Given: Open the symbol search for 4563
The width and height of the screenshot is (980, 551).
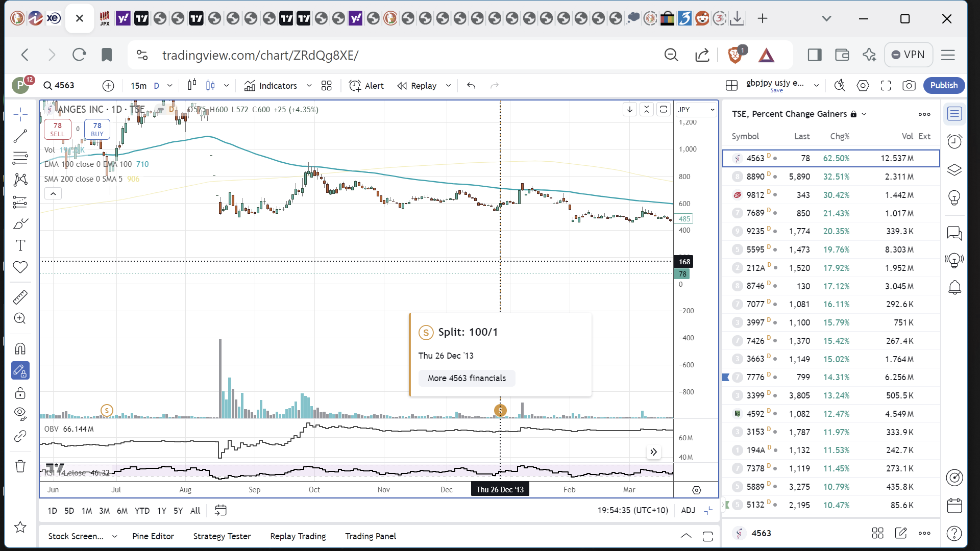Looking at the screenshot, I should (59, 86).
